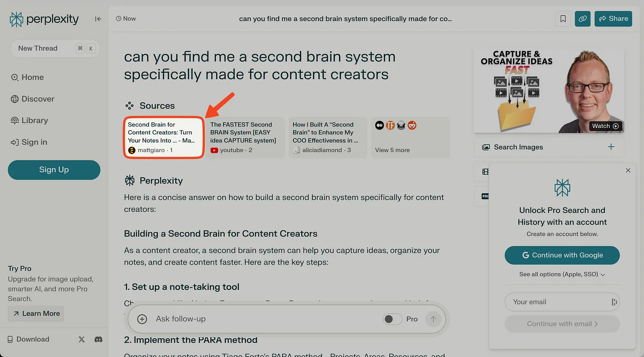This screenshot has height=357, width=644.
Task: Watch the Capture & Organize Ideas video thumbnail
Action: point(549,91)
